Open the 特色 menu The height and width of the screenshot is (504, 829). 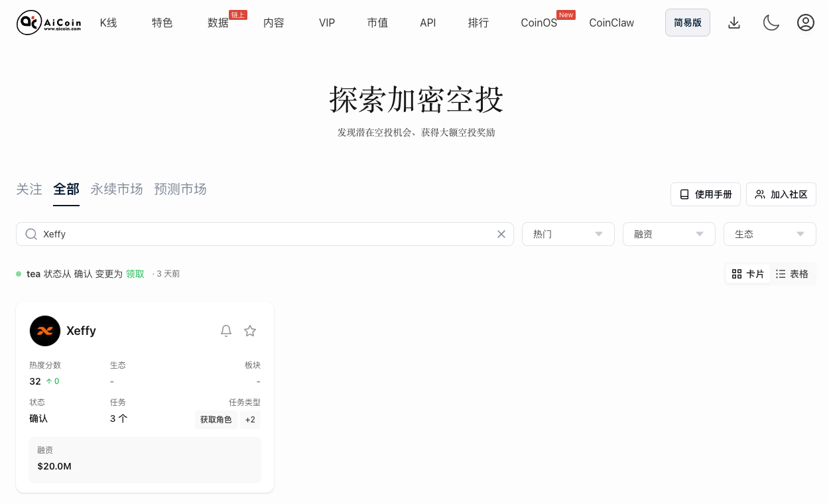pos(162,23)
